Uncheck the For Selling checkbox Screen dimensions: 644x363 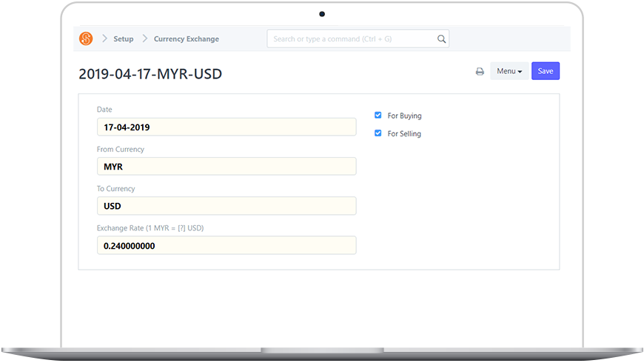[x=378, y=133]
